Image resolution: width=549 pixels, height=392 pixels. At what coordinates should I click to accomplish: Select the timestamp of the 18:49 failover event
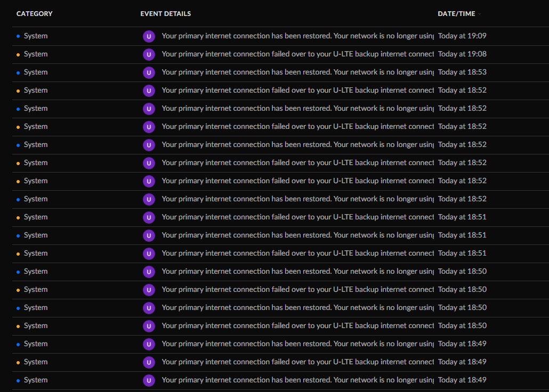(462, 362)
